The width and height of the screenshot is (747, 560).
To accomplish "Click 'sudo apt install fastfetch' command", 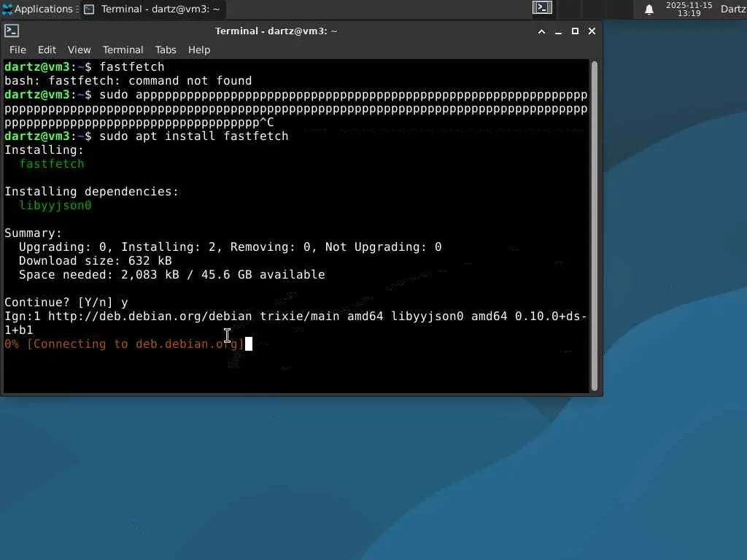I will (x=194, y=136).
